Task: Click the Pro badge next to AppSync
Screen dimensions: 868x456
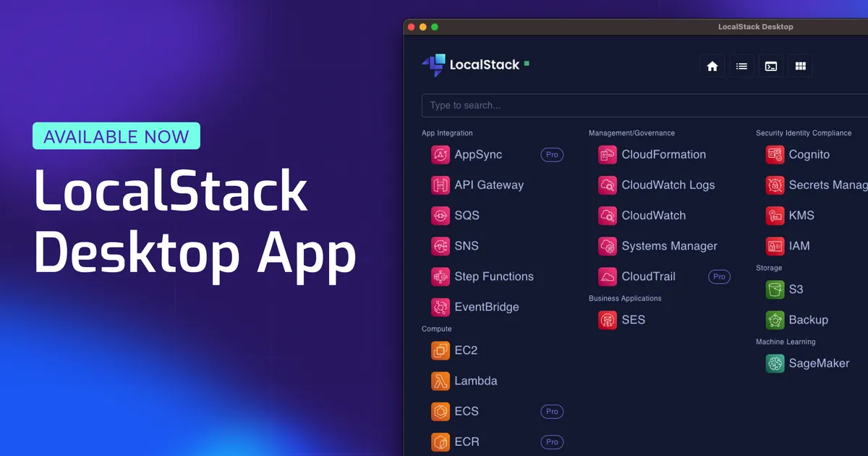Action: pos(552,155)
